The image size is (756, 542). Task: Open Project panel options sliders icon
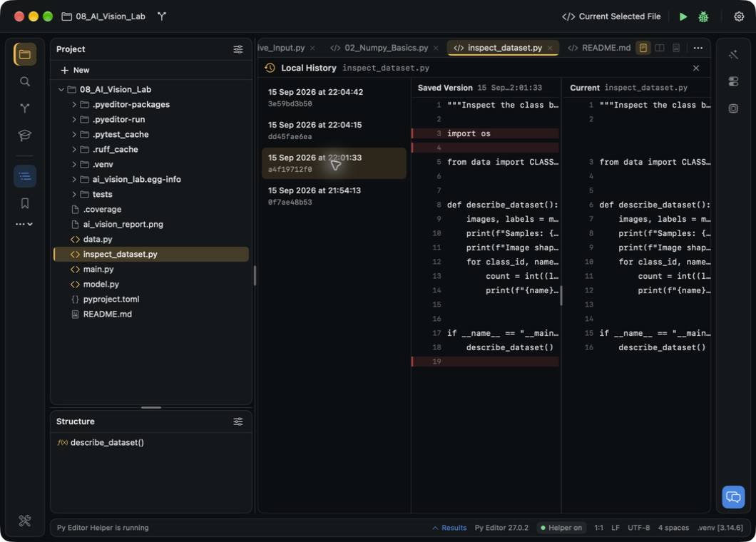coord(238,49)
